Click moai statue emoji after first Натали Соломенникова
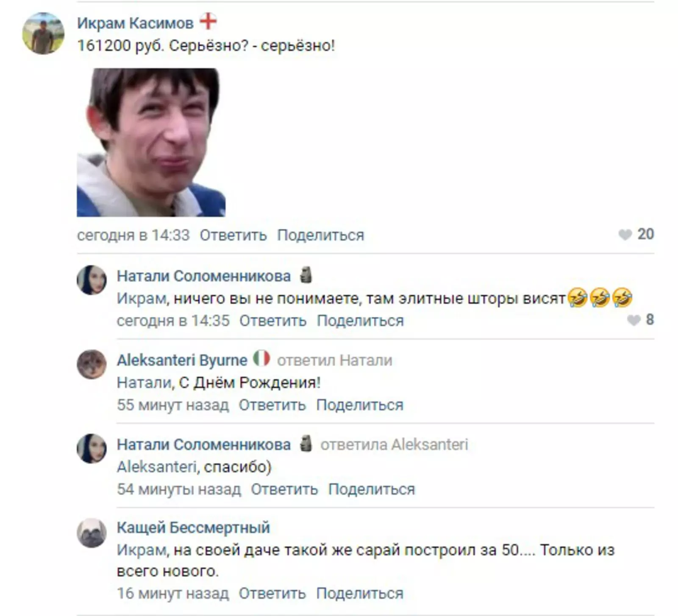678x616 pixels. (306, 275)
